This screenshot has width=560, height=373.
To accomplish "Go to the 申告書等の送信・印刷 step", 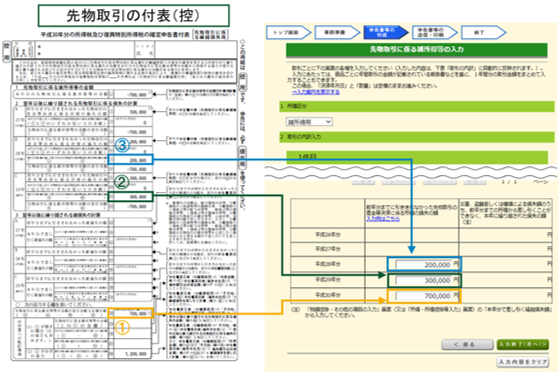I will click(x=434, y=33).
